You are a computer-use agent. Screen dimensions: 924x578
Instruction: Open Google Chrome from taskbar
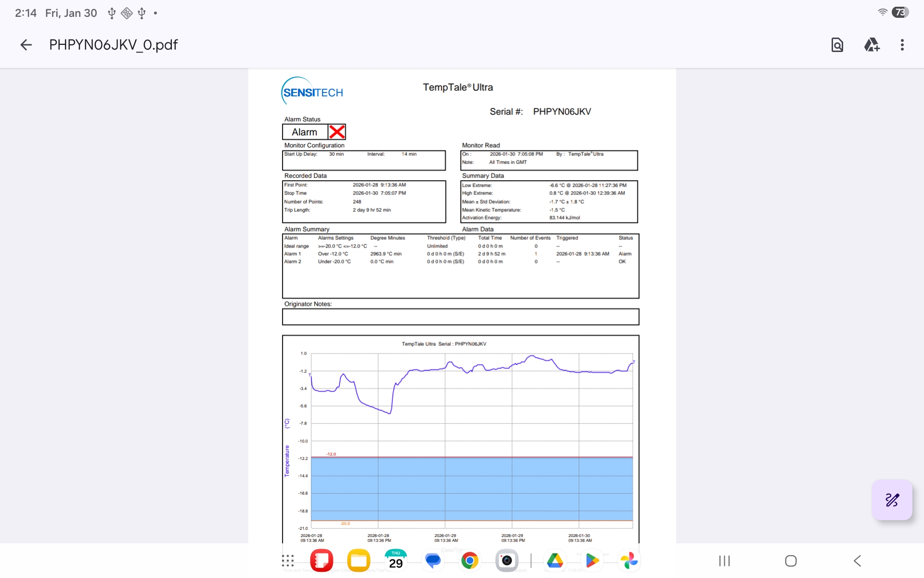click(x=470, y=561)
